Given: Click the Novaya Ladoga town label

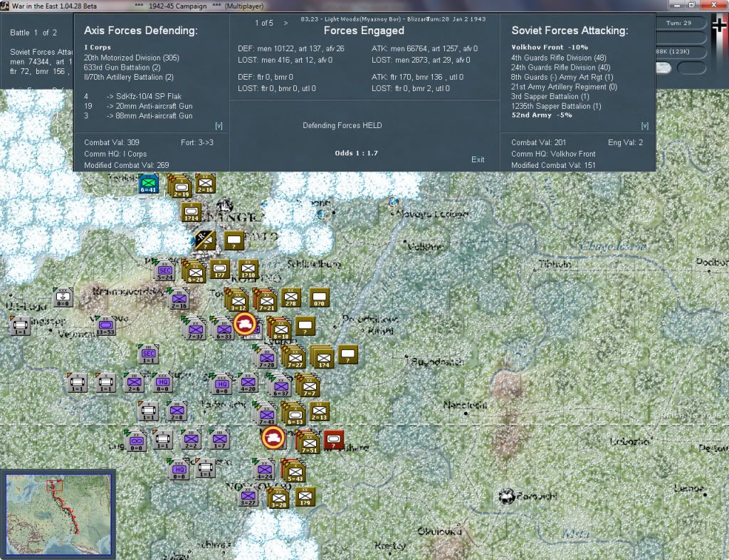Looking at the screenshot, I should click(432, 213).
